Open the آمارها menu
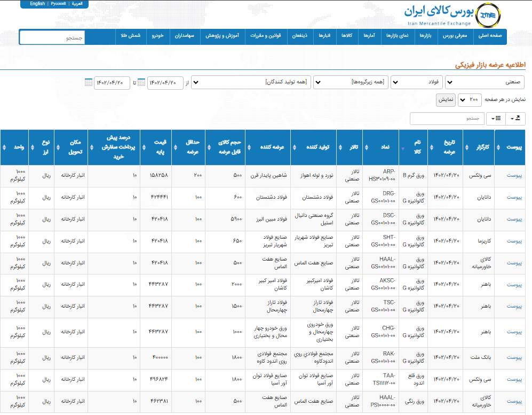Screen dimensions: 532x415 [x=369, y=36]
